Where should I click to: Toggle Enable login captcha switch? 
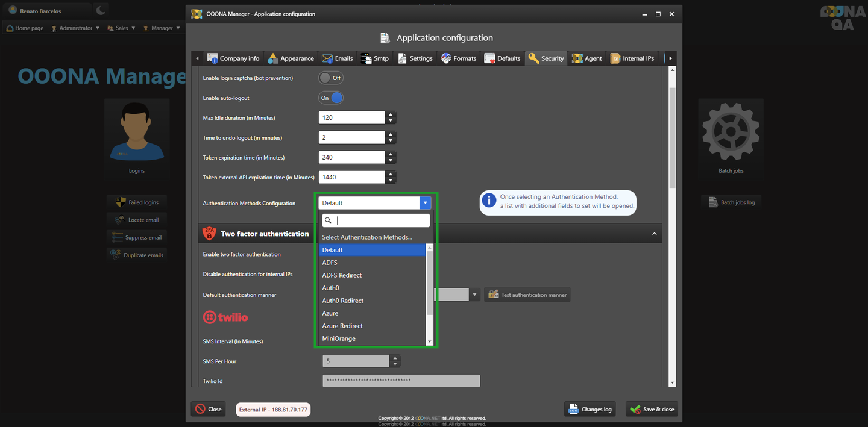(330, 78)
